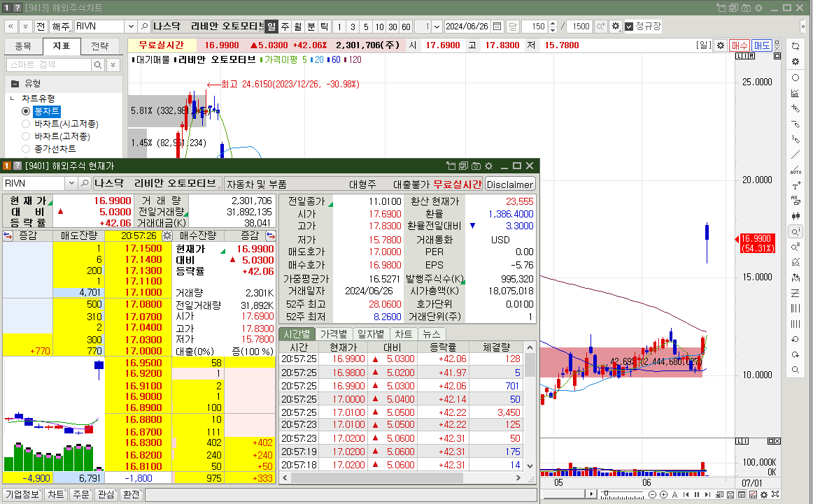Jump to first bar with skip-back control
This screenshot has width=813, height=504.
tap(686, 494)
